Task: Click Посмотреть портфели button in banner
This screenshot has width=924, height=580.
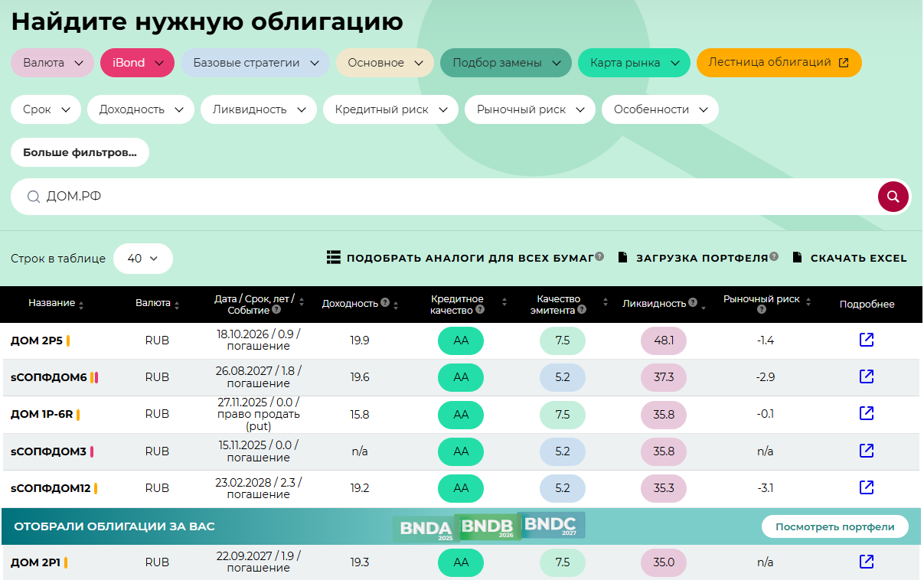Action: [834, 526]
